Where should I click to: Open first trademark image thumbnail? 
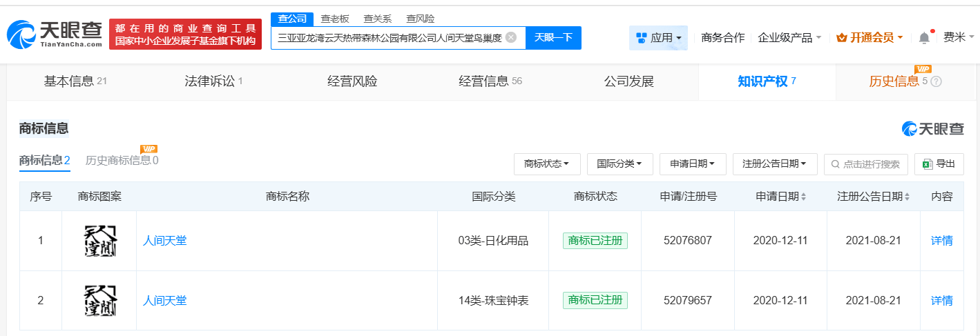pos(99,241)
